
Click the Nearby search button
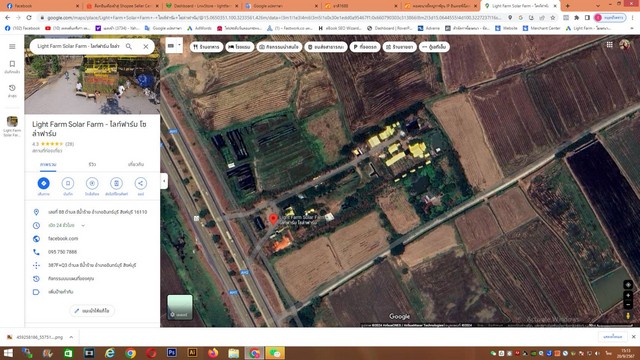coord(92,183)
